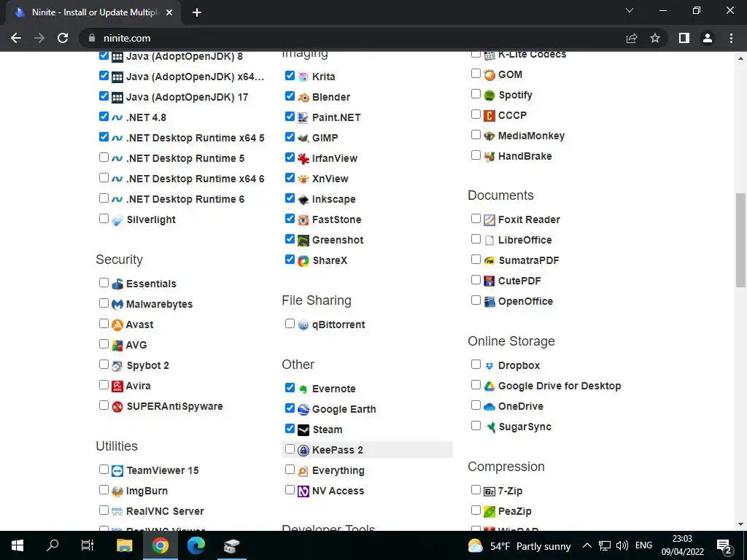Open File Explorer from taskbar

click(x=124, y=545)
